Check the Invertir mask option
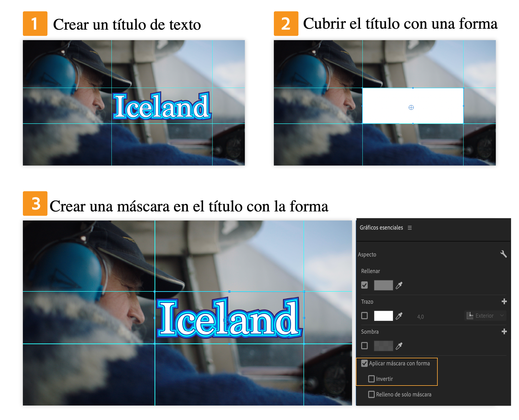This screenshot has height=420, width=519. tap(371, 379)
